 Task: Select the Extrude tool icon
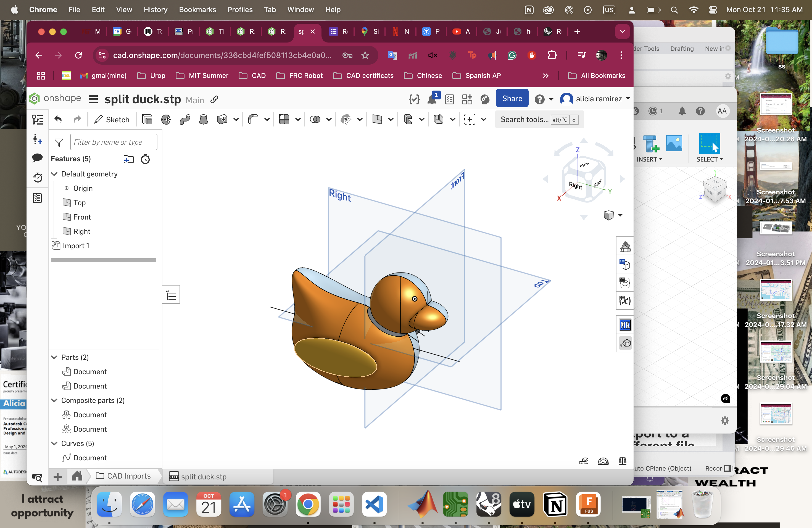tap(147, 119)
